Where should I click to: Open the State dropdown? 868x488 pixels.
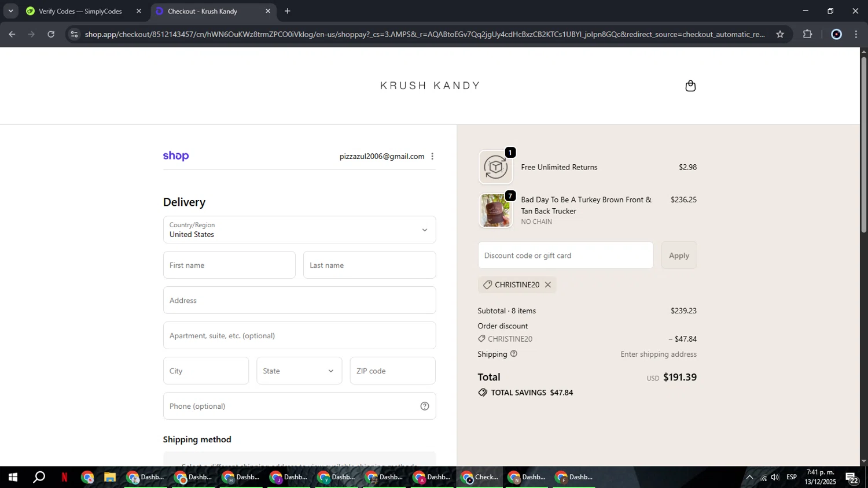coord(299,371)
